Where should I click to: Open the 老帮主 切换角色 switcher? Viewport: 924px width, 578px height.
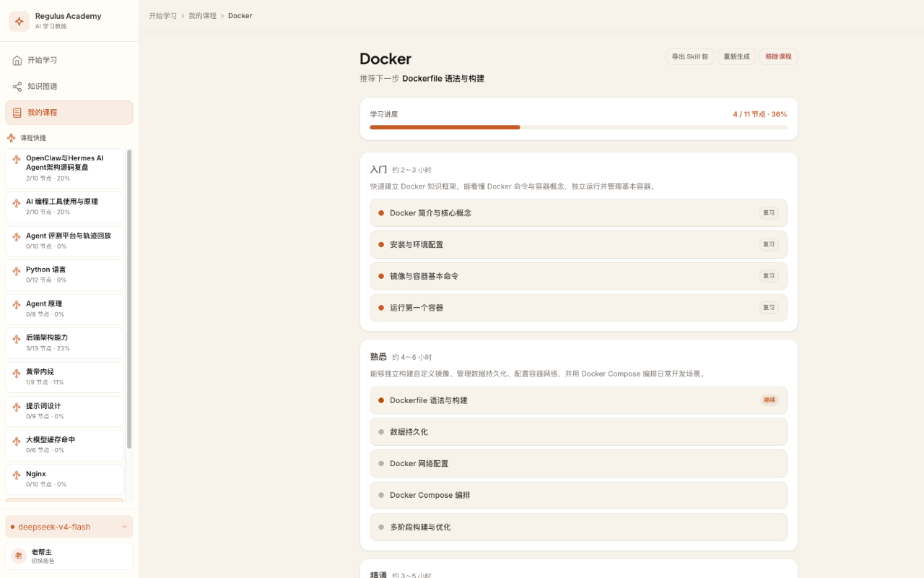click(x=69, y=556)
